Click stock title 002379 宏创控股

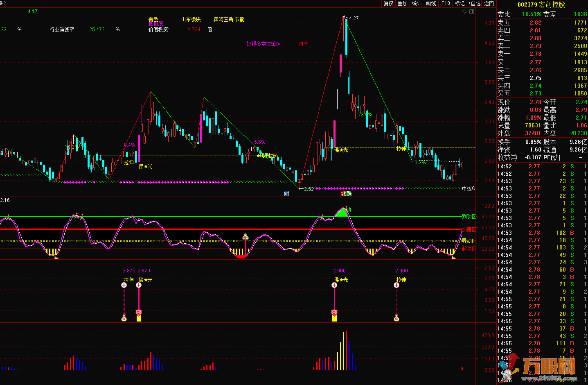pyautogui.click(x=541, y=5)
